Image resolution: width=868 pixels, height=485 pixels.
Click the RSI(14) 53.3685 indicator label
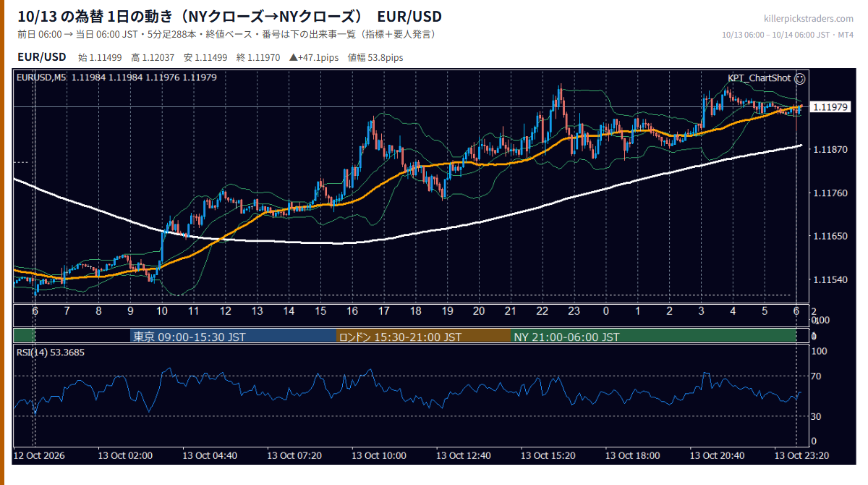[x=50, y=353]
